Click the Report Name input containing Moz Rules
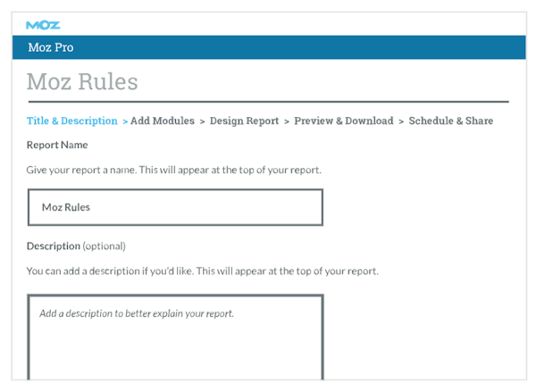536x392 pixels. (175, 207)
